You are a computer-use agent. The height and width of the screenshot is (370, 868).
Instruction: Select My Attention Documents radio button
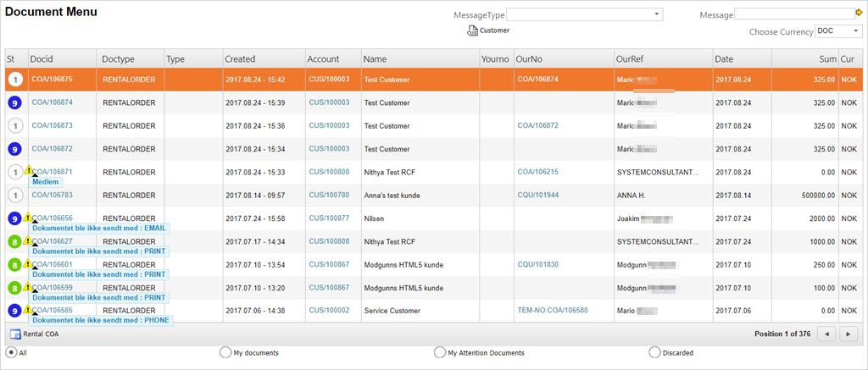[439, 352]
